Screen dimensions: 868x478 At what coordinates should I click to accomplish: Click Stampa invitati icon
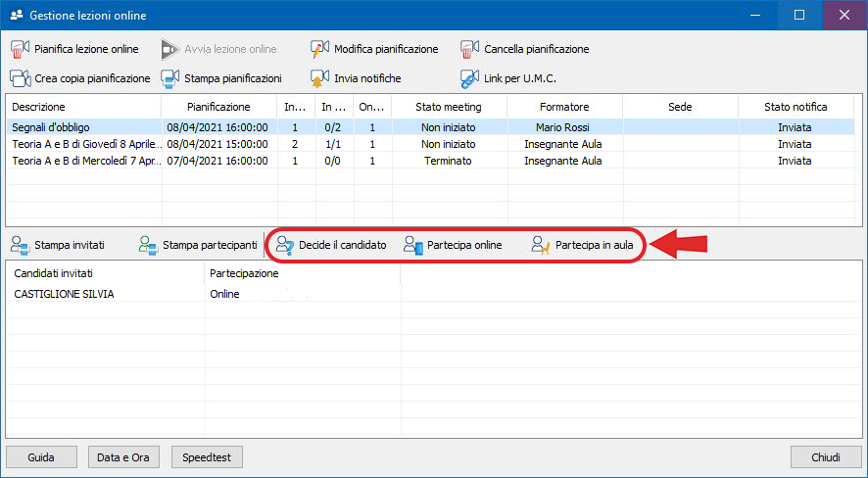21,245
